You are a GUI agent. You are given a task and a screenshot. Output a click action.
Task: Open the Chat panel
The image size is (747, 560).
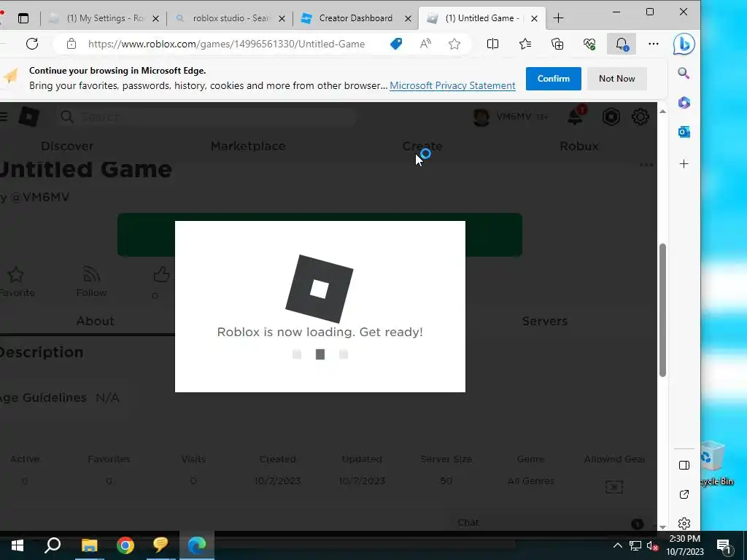pos(554,523)
